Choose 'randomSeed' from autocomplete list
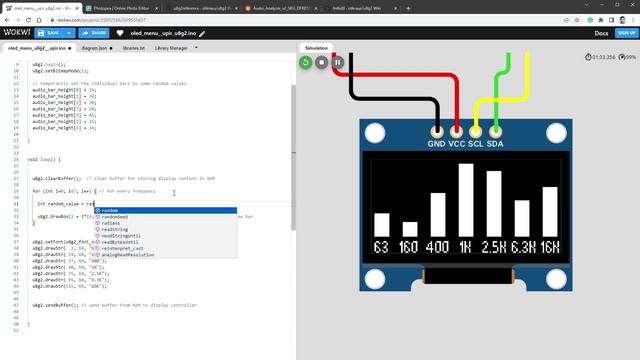This screenshot has height=360, width=640. [166, 217]
